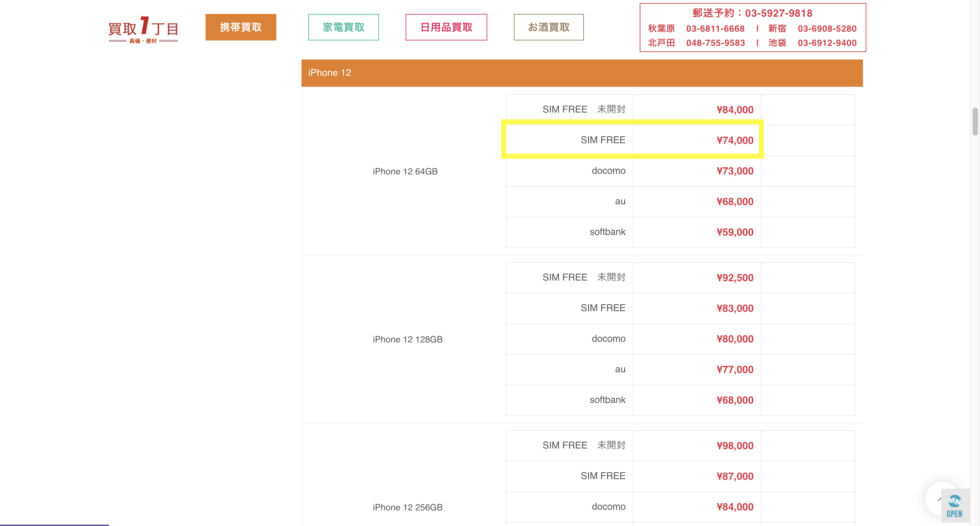The height and width of the screenshot is (526, 980).
Task: Click the ¥84,000 docomo 256GB price
Action: coord(735,507)
